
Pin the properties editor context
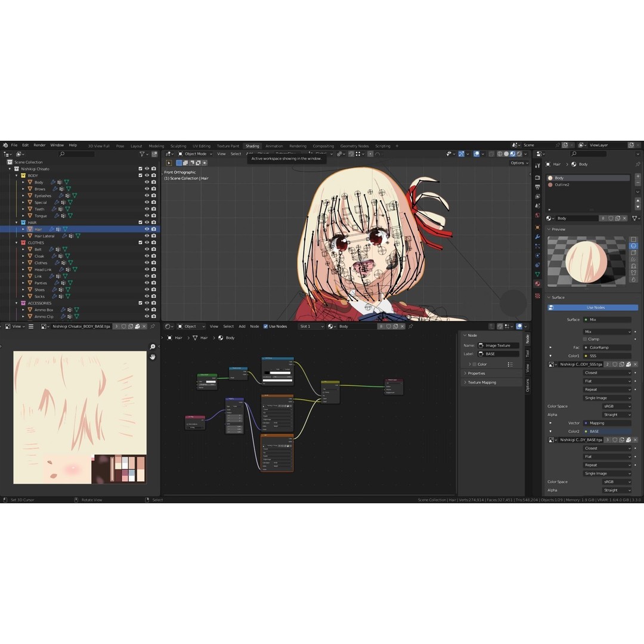click(x=638, y=165)
